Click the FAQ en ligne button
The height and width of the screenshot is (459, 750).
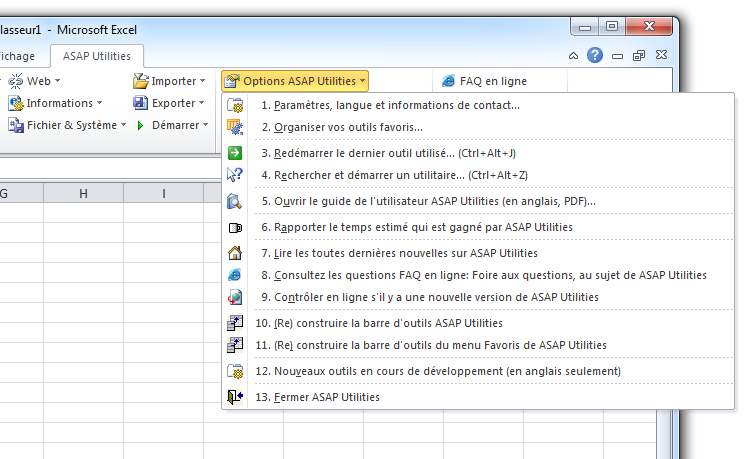[x=484, y=81]
